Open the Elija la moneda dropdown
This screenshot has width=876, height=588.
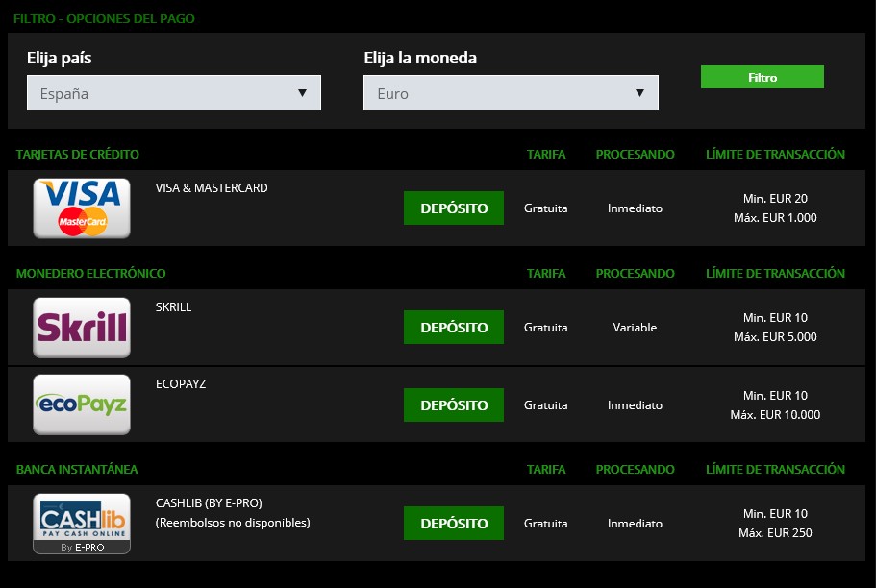click(x=511, y=92)
